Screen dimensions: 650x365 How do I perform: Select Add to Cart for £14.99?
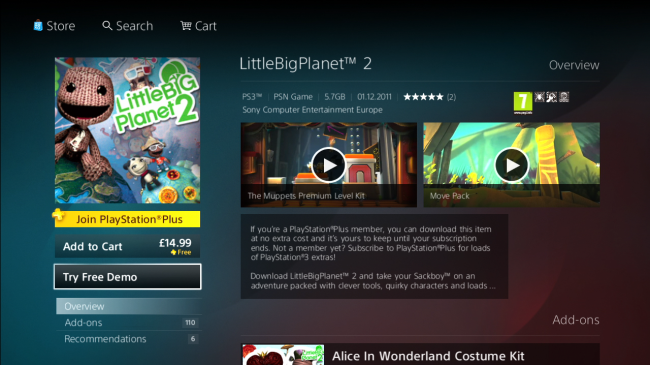click(x=127, y=246)
